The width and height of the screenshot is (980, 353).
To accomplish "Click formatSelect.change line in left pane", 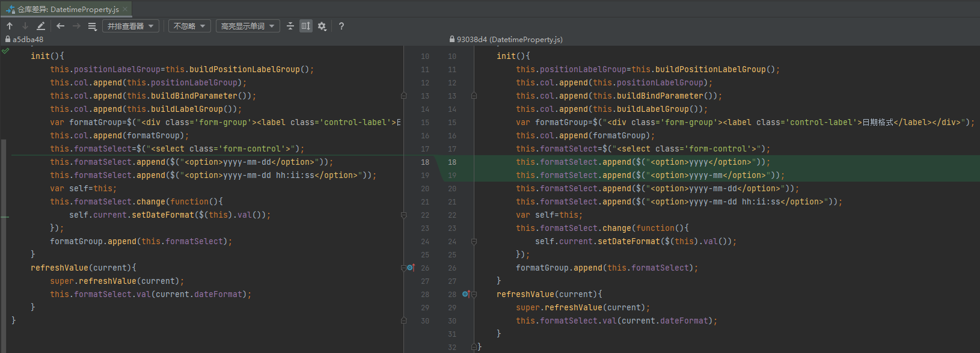I will click(x=136, y=201).
